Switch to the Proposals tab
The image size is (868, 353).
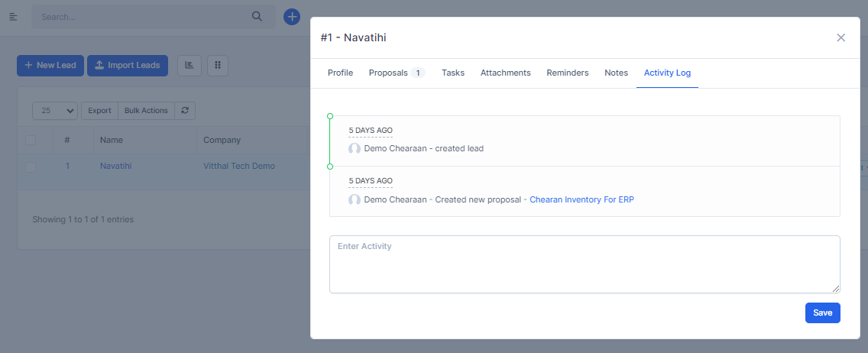[396, 73]
